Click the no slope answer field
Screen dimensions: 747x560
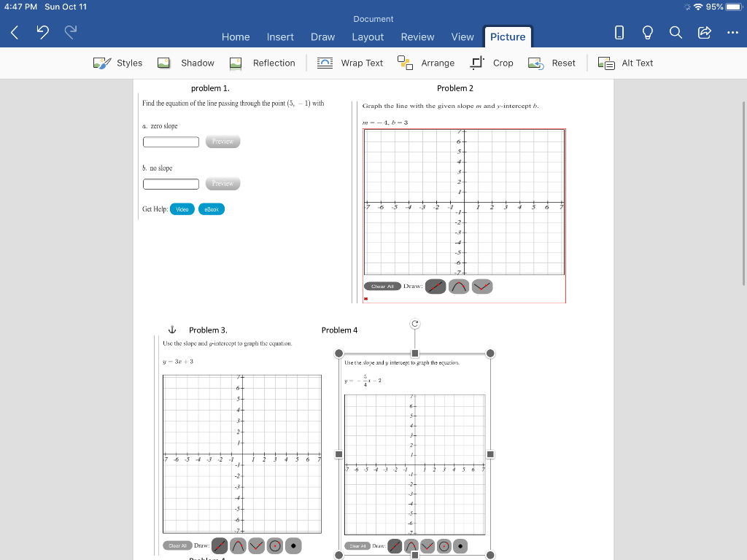point(171,184)
